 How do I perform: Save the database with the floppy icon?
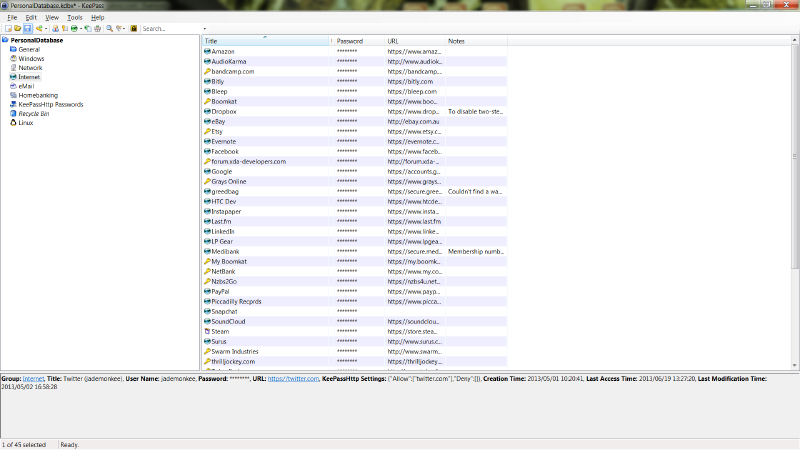pos(28,29)
